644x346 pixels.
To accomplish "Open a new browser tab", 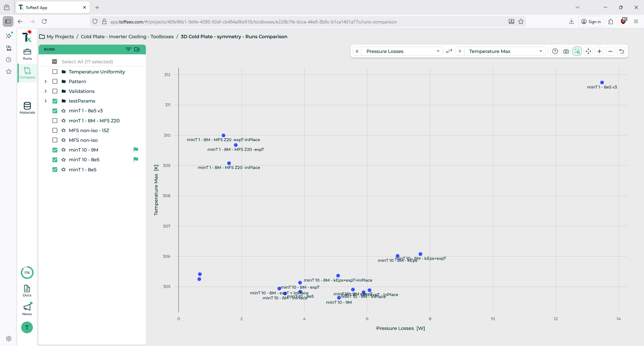I will coord(97,7).
